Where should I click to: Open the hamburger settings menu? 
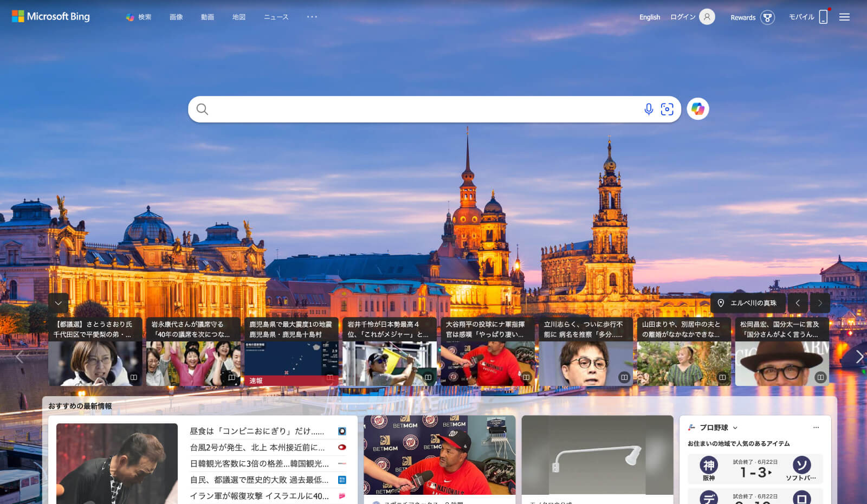pos(844,17)
